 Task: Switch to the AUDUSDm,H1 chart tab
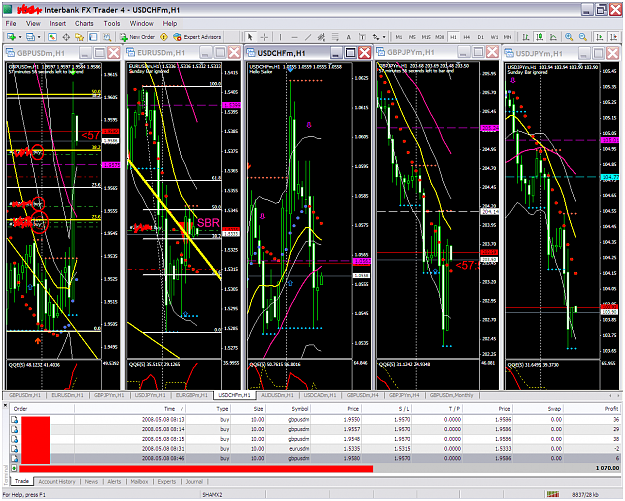pyautogui.click(x=277, y=395)
